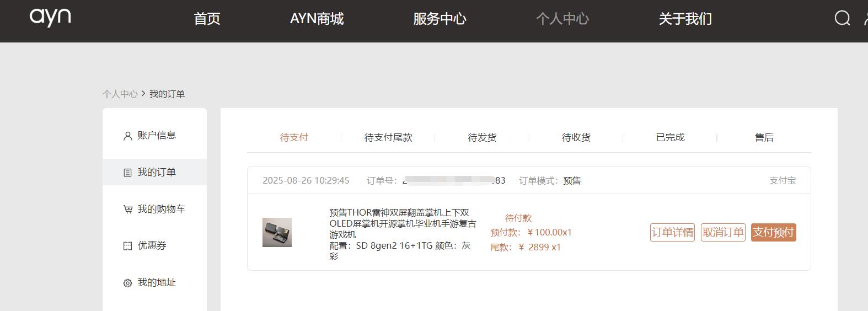Click the 预售THOR雷神双屏翻盖掌机 product title

tap(403, 223)
